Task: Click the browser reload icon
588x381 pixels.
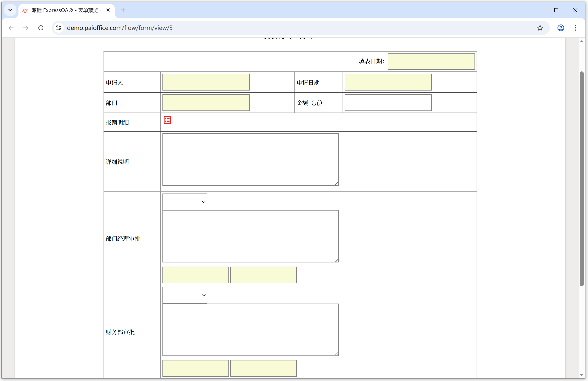Action: pyautogui.click(x=41, y=28)
